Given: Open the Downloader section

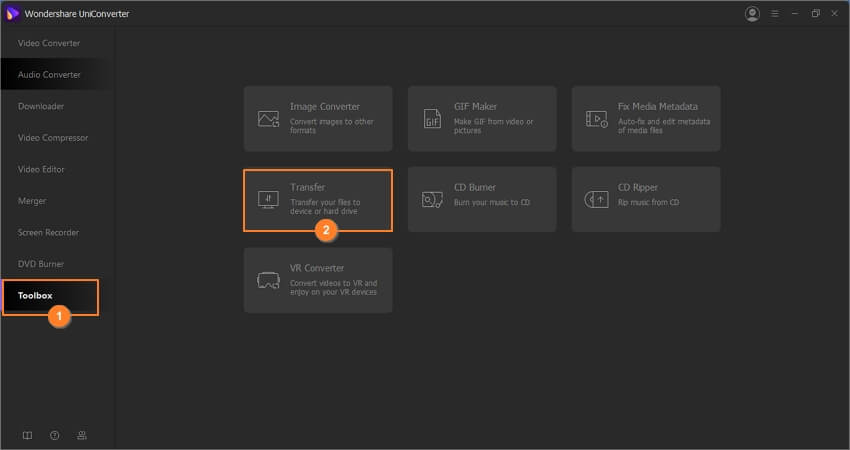Looking at the screenshot, I should tap(41, 106).
